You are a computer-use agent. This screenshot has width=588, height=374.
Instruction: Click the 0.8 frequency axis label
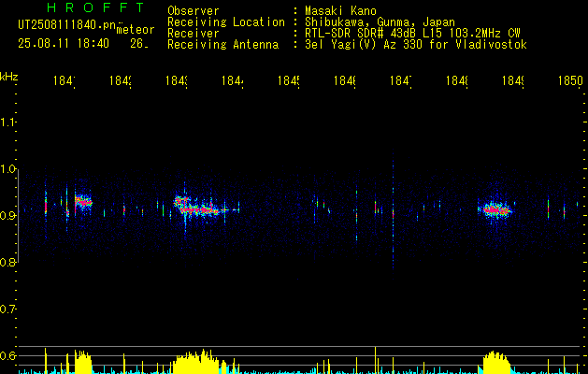7,262
